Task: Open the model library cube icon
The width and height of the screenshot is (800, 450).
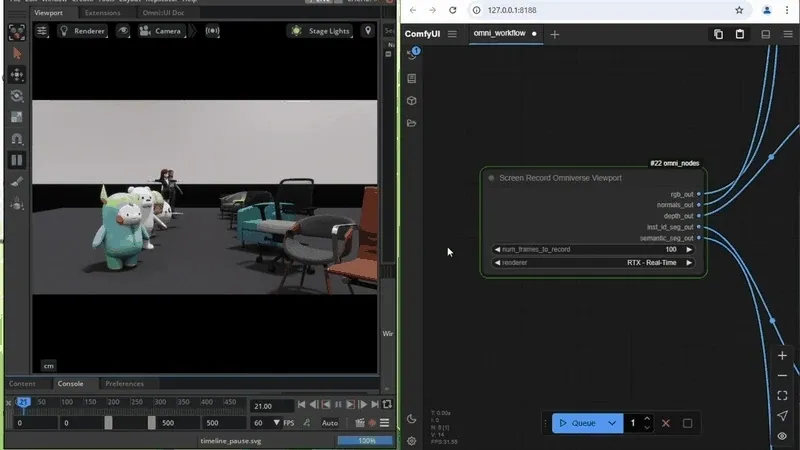Action: click(x=412, y=101)
